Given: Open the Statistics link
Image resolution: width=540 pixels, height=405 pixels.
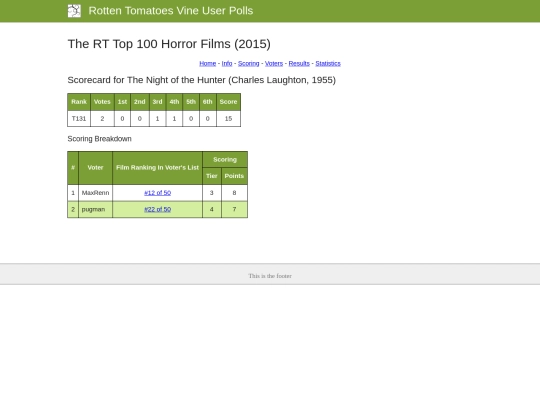Looking at the screenshot, I should click(x=328, y=63).
